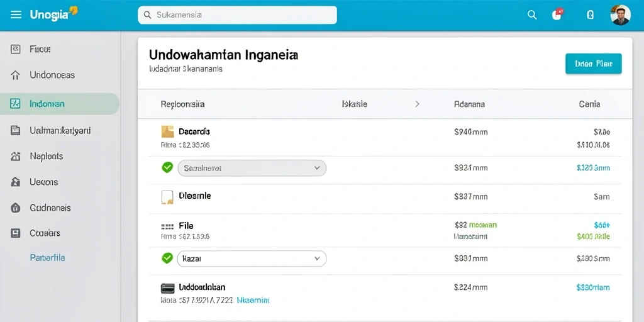
Task: Open the Kazai dropdown
Action: pos(252,258)
